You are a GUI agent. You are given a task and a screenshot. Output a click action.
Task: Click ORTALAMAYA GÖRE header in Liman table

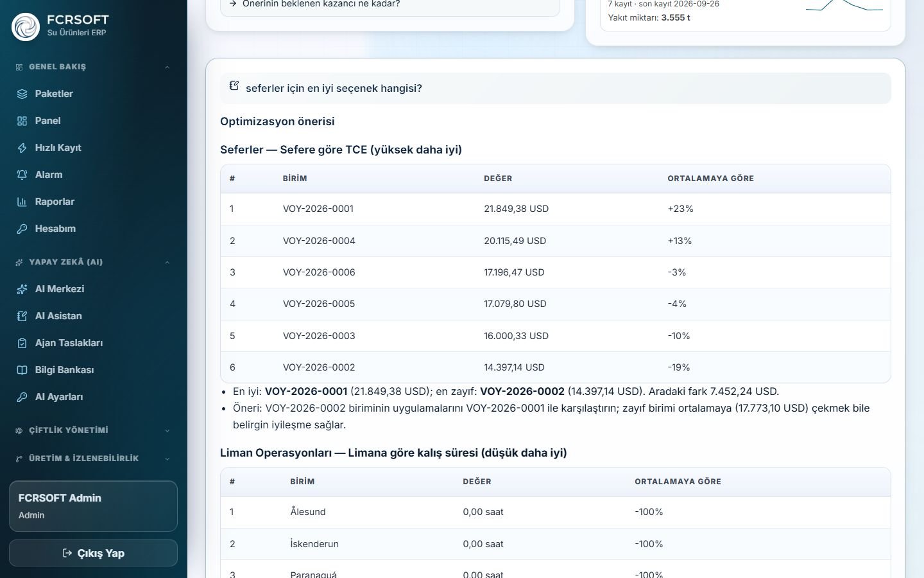[x=678, y=482]
